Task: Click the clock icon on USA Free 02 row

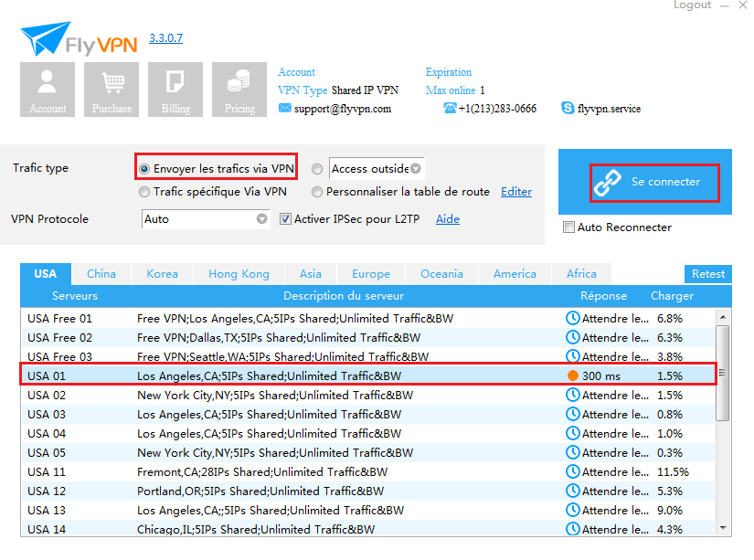Action: (x=572, y=337)
